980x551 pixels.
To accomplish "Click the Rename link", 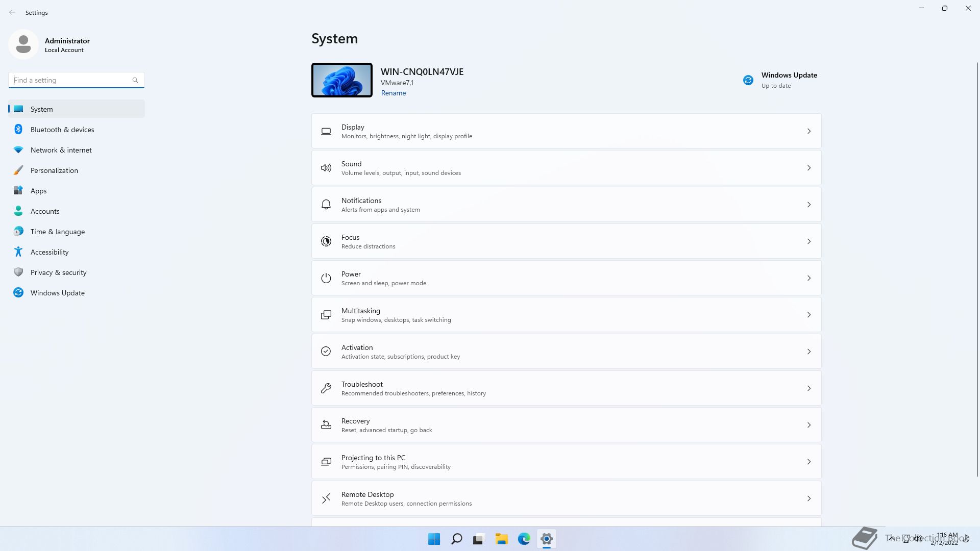I will point(394,93).
